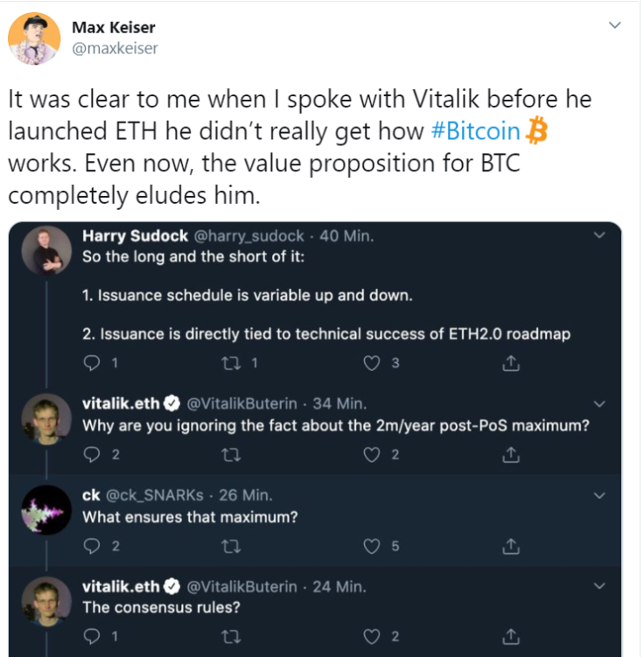Retweet Harry Sudock's issuance tweet
This screenshot has width=644, height=657.
tap(231, 363)
